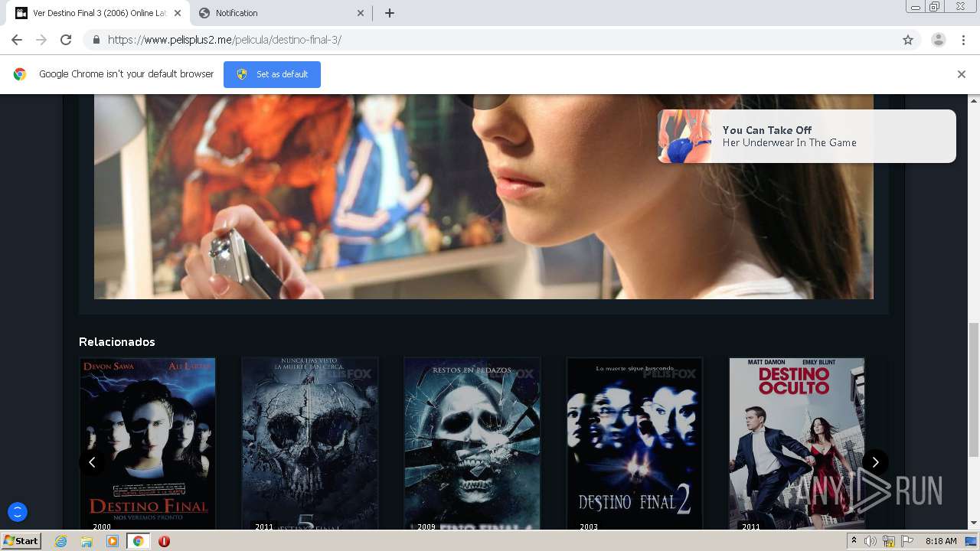Dismiss the default browser infobar
This screenshot has width=980, height=551.
click(962, 74)
